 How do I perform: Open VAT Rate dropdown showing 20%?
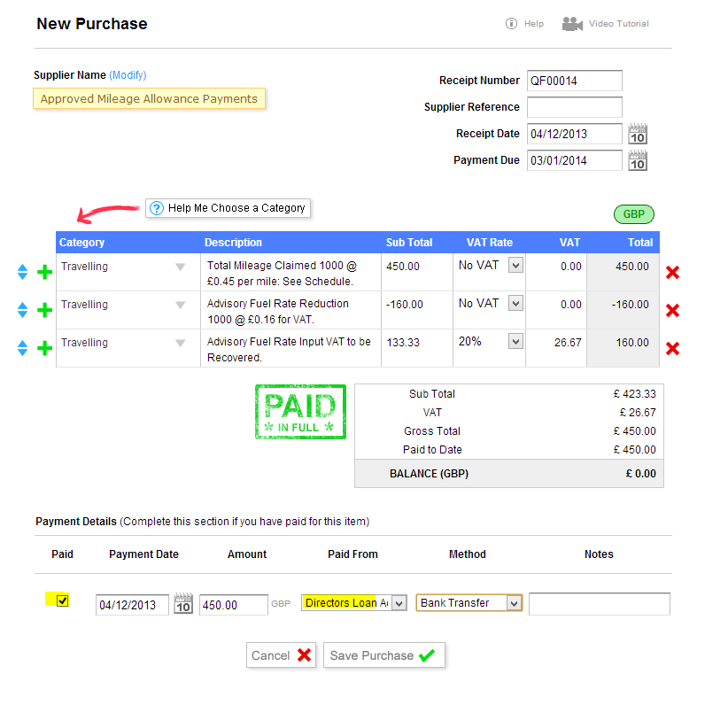tap(515, 342)
